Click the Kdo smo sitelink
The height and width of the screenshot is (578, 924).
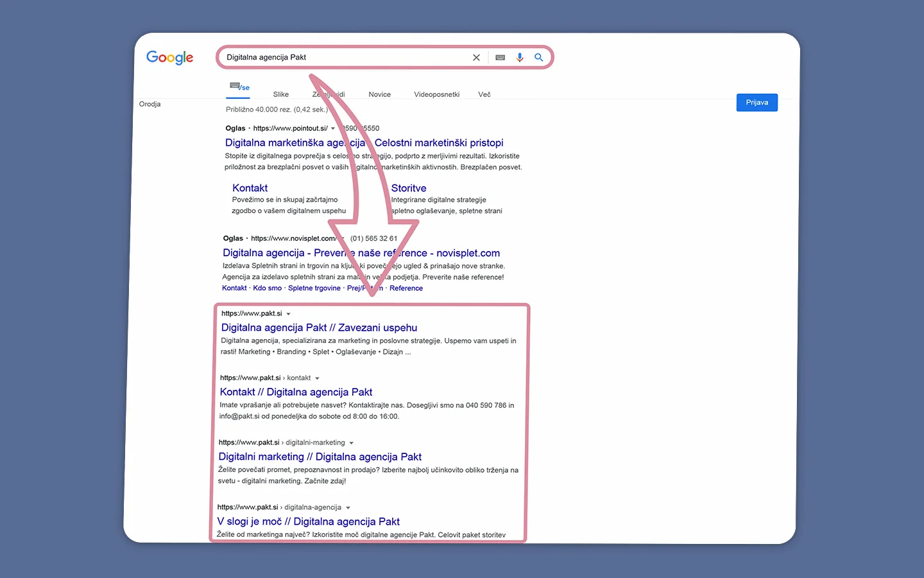coord(267,288)
